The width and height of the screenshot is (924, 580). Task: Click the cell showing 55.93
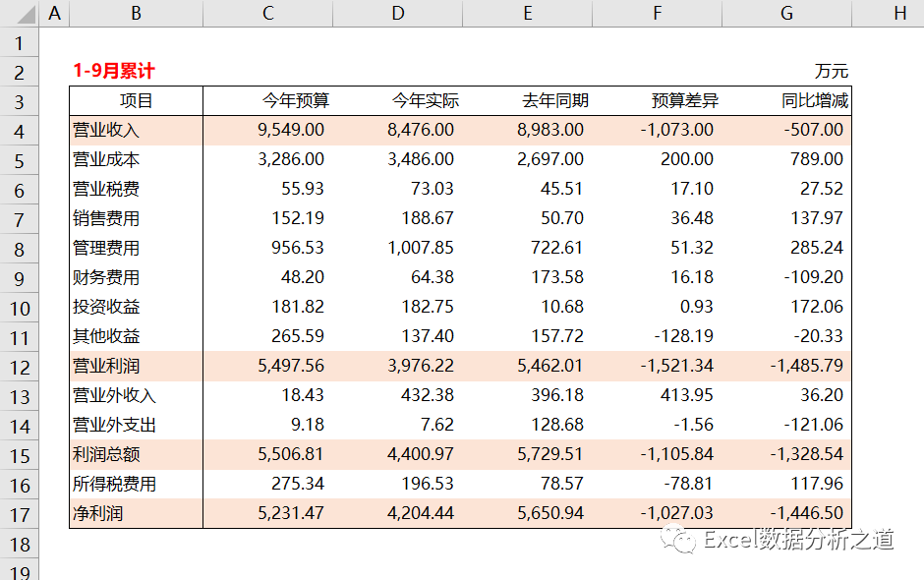click(268, 189)
